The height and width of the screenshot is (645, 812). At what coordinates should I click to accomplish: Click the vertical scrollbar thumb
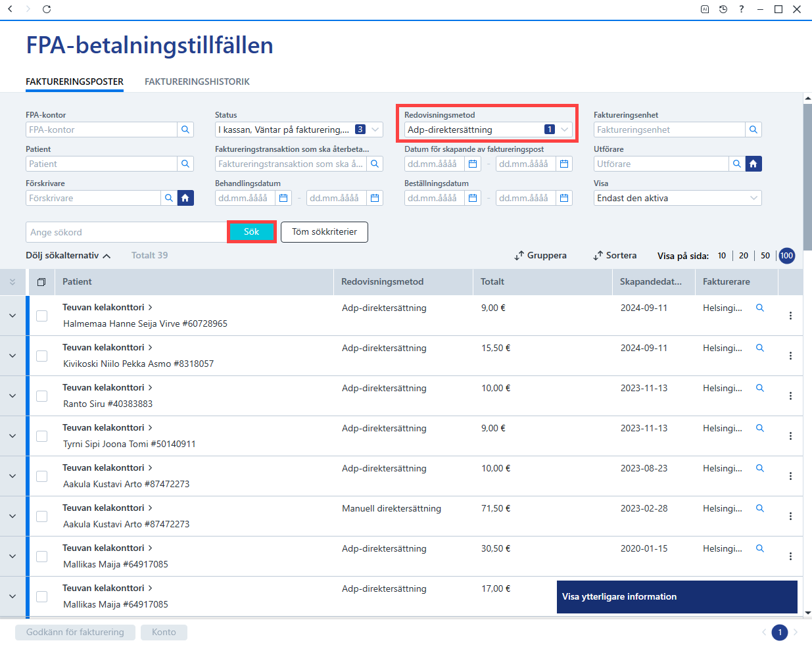807,176
